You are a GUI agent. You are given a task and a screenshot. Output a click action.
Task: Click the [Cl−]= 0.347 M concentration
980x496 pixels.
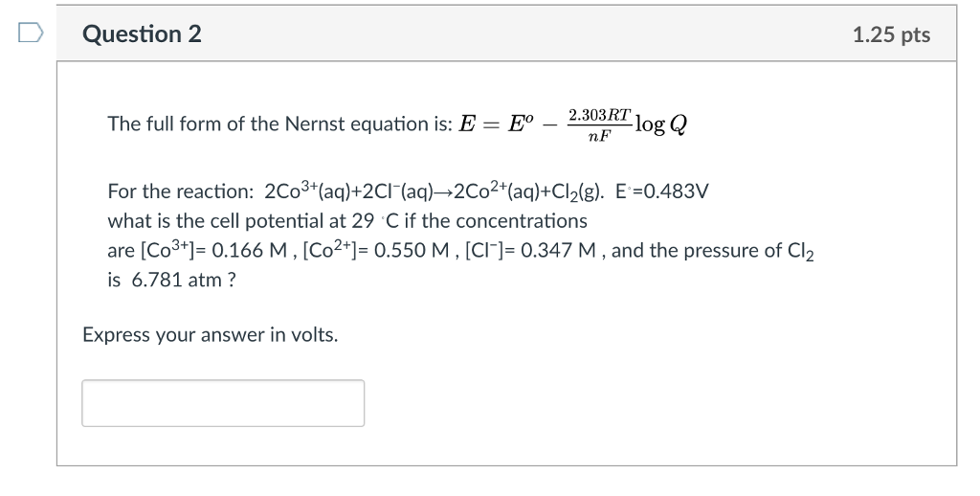click(x=530, y=250)
